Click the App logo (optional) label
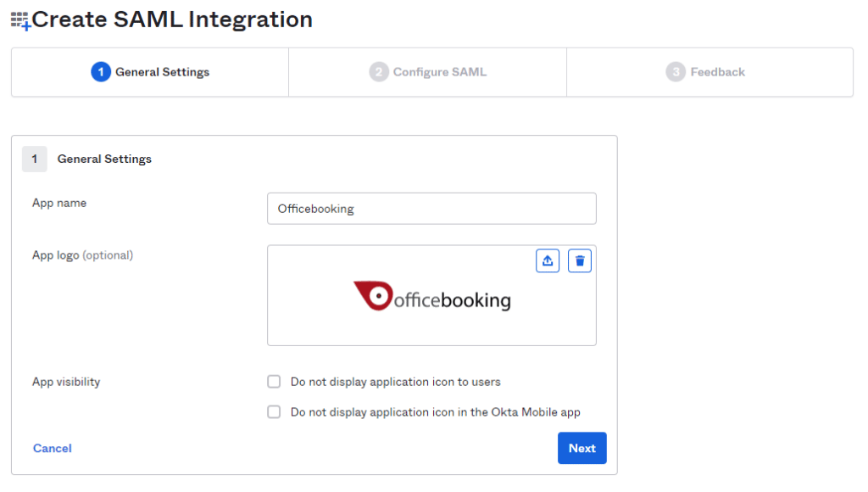This screenshot has width=868, height=492. pyautogui.click(x=82, y=255)
